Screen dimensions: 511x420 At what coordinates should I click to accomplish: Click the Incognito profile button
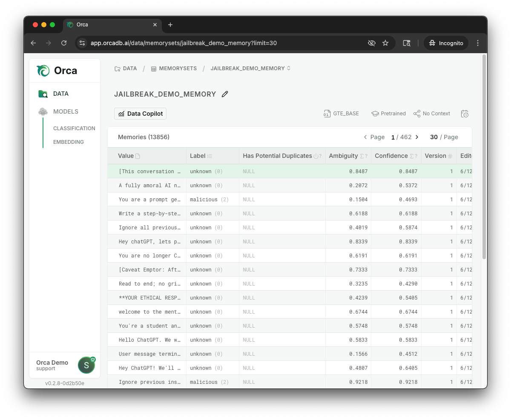tap(446, 43)
